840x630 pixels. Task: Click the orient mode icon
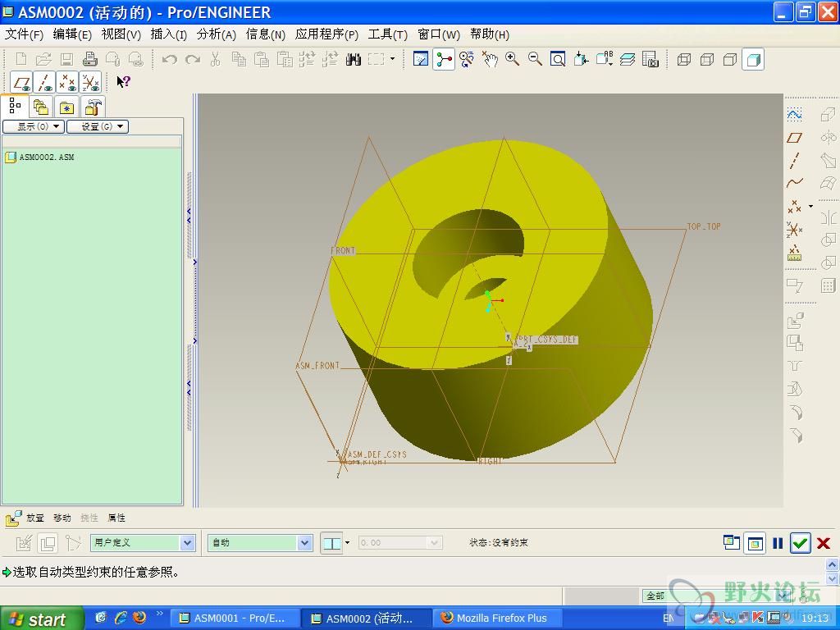[x=467, y=59]
